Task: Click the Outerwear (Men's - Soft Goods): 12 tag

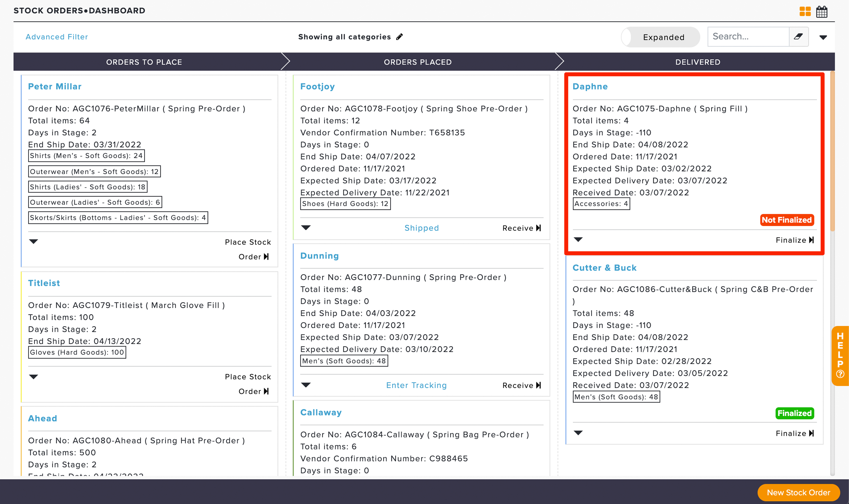Action: (x=94, y=172)
